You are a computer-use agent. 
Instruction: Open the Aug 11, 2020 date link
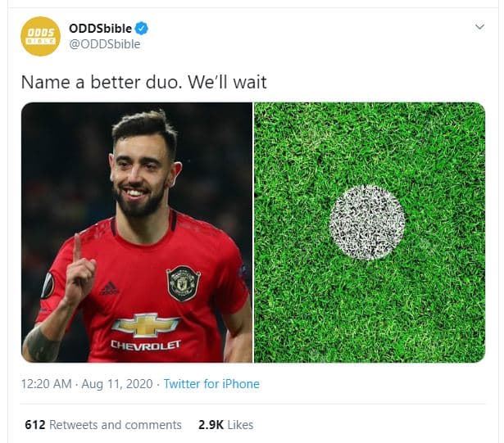pos(117,384)
